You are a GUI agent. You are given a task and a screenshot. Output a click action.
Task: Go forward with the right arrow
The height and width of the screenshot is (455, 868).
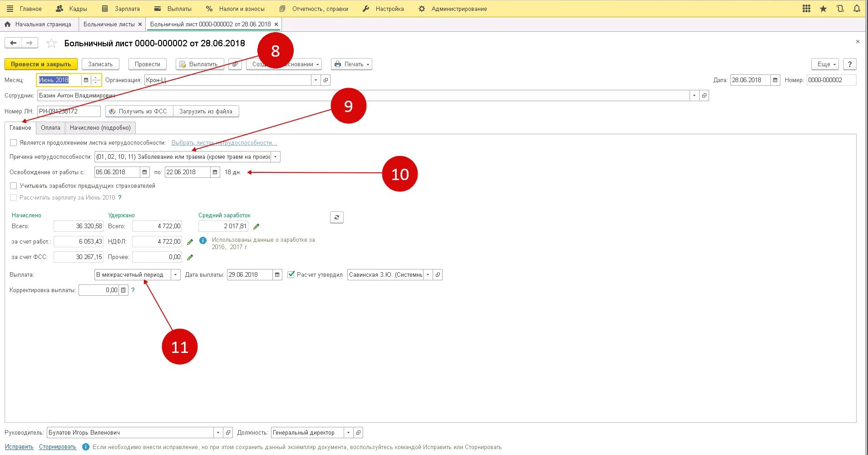pyautogui.click(x=30, y=43)
